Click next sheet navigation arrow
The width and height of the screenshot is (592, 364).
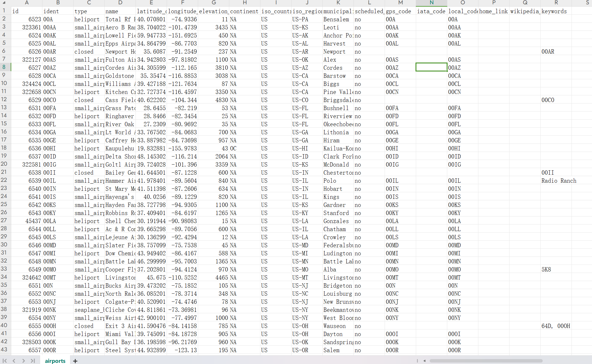point(23,361)
